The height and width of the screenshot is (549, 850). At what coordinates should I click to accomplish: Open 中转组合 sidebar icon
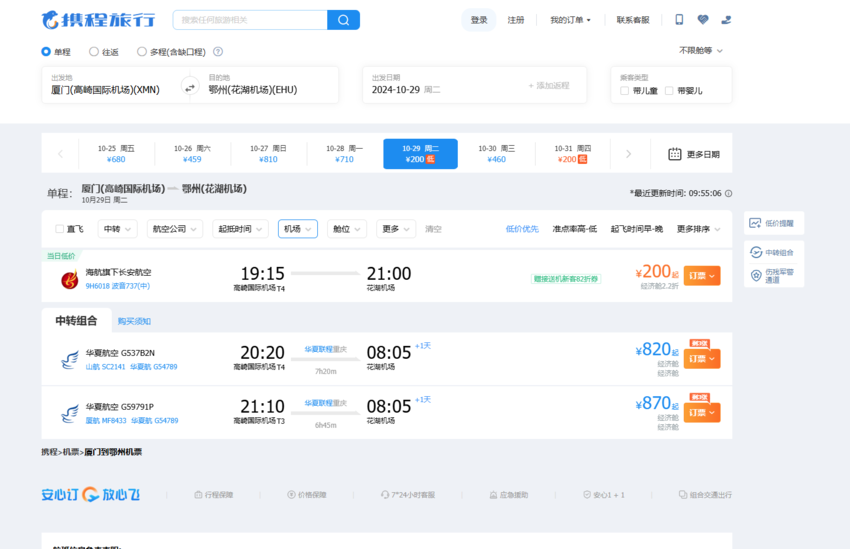[756, 252]
